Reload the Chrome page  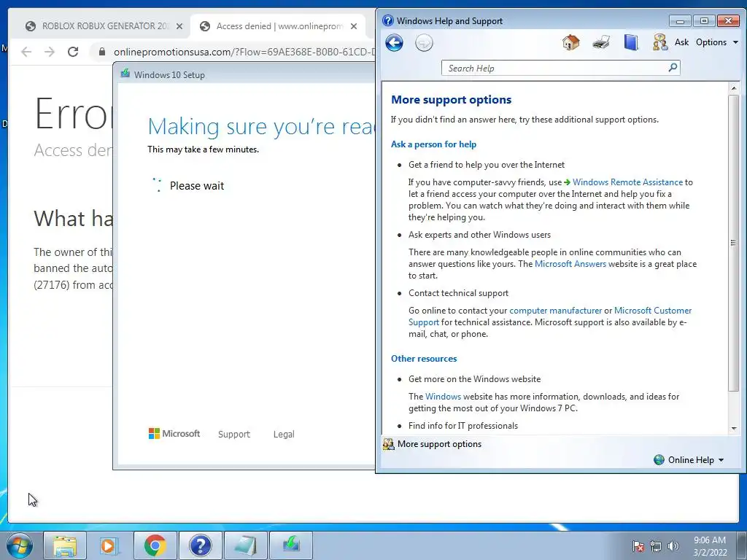pyautogui.click(x=72, y=52)
